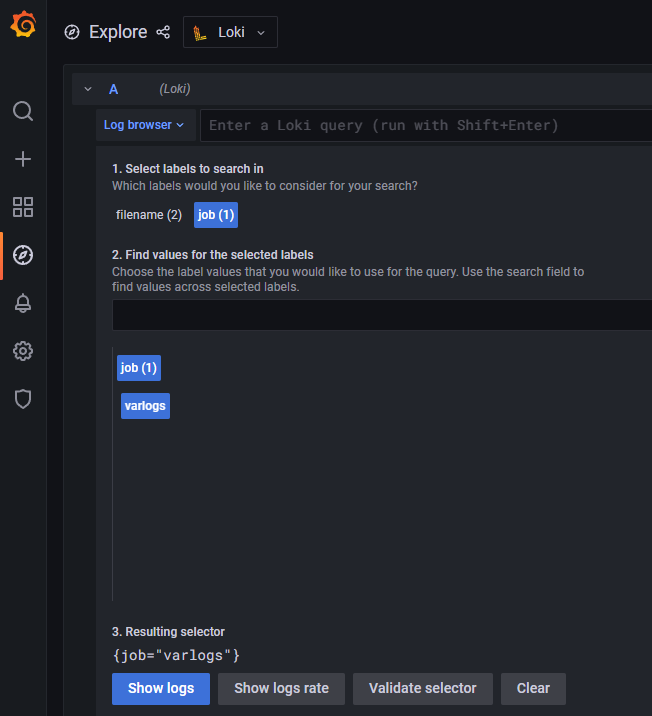Viewport: 652px width, 716px height.
Task: Click the job (1) values header
Action: 139,368
